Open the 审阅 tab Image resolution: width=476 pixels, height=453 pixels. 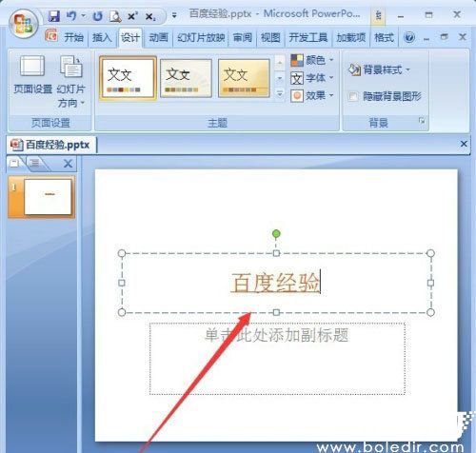pos(243,37)
